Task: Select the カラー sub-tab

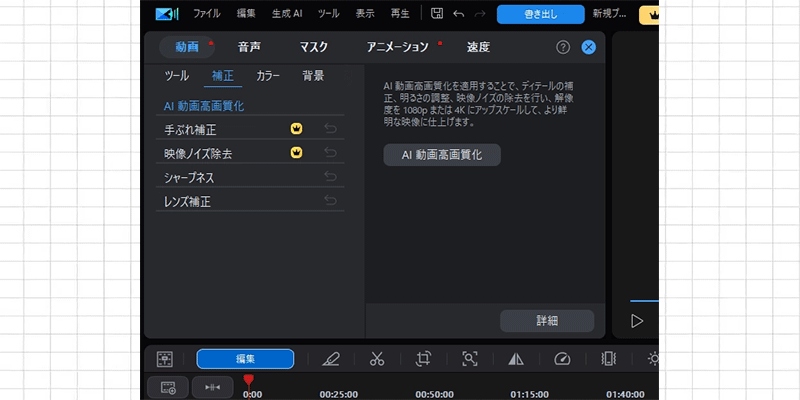Action: point(268,76)
